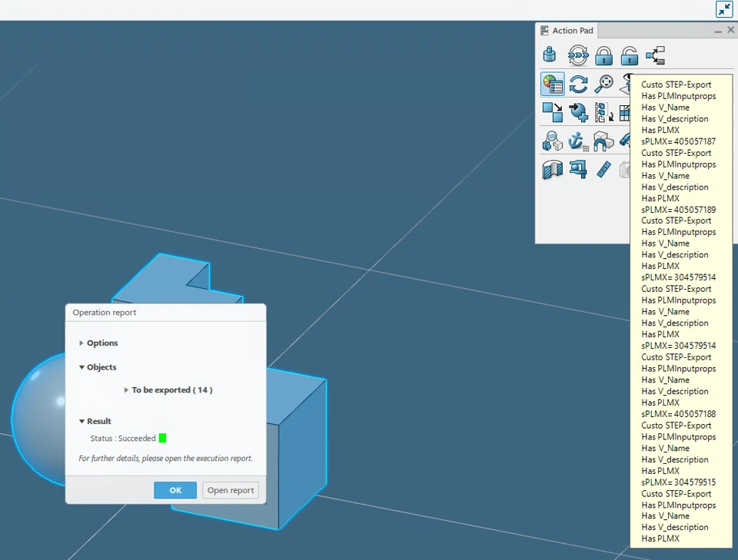Click the anchor with grid icon
This screenshot has height=560, width=738.
578,141
